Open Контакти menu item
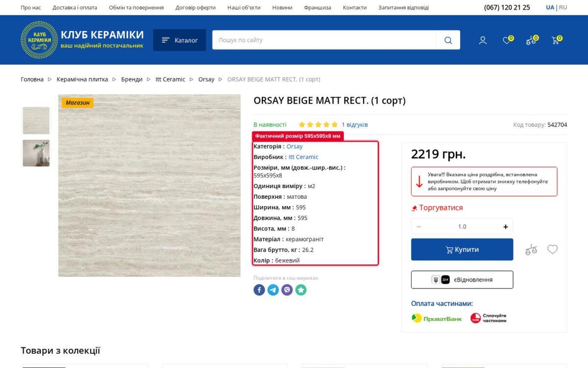Viewport: 588px width, 368px height. 355,7
